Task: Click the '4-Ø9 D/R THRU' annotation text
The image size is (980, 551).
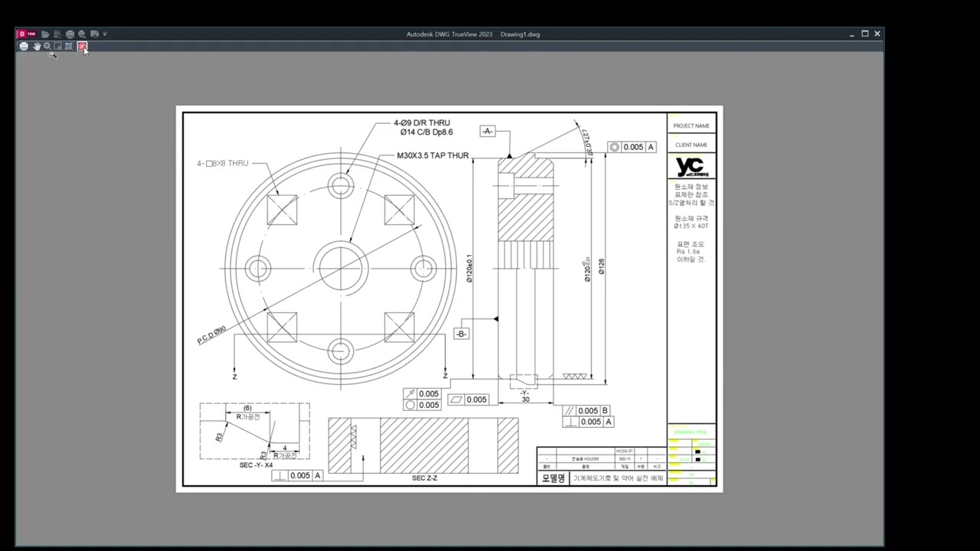Action: click(422, 122)
